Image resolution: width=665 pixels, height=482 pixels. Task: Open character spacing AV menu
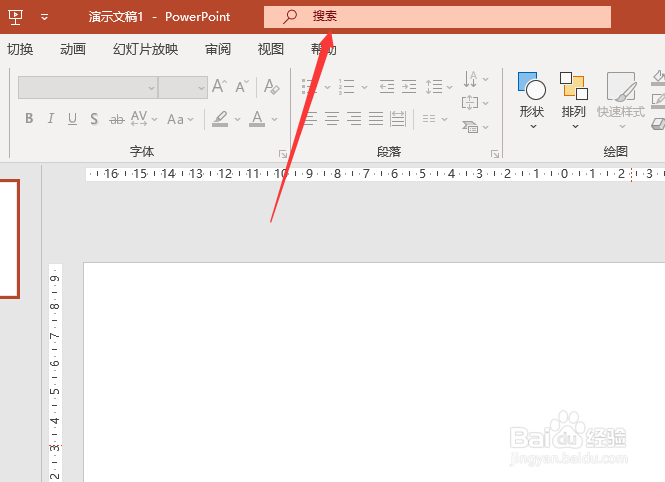tap(144, 119)
